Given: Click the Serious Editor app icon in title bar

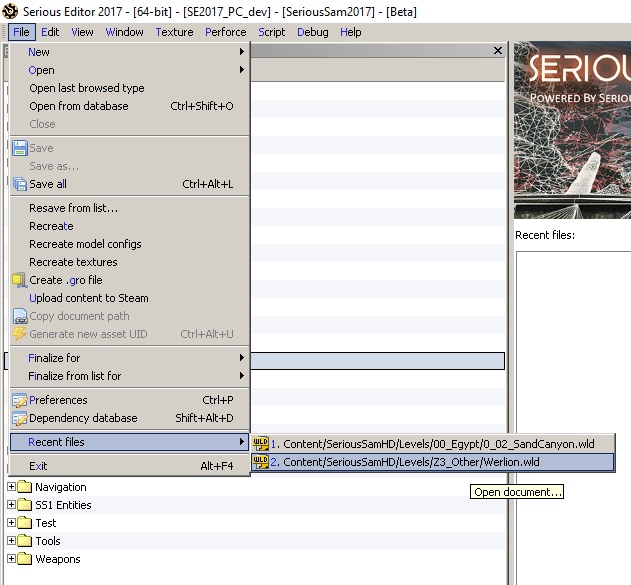Looking at the screenshot, I should [x=10, y=11].
